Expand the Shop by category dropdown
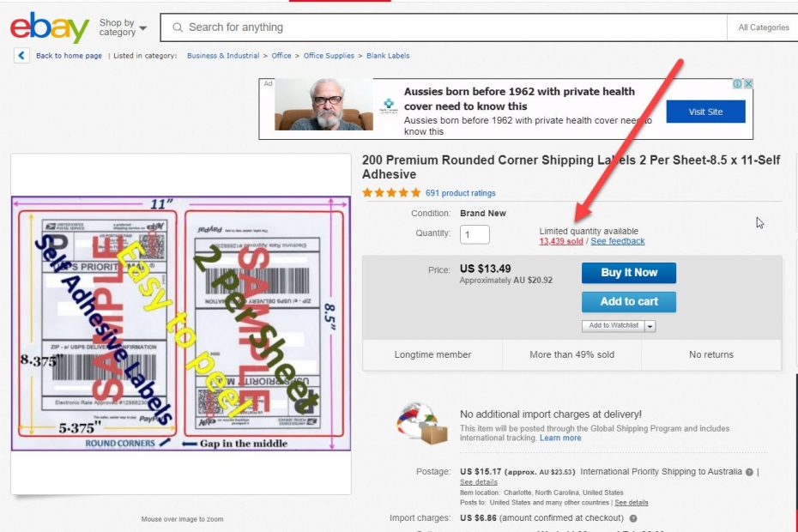Screen dimensions: 798x532 point(123,27)
